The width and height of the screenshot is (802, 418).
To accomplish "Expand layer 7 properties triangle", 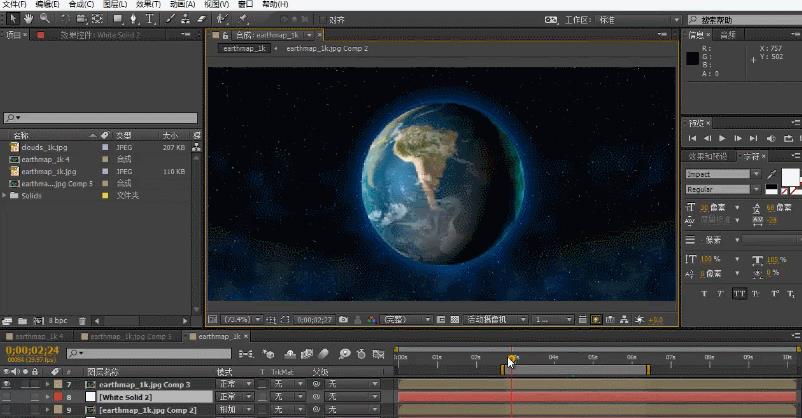I will pos(48,384).
